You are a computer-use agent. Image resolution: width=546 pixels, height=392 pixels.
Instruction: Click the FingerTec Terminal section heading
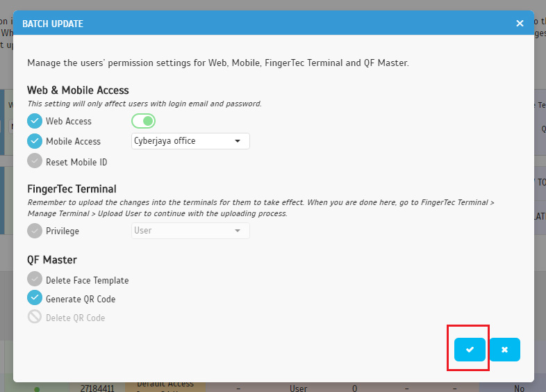click(72, 189)
